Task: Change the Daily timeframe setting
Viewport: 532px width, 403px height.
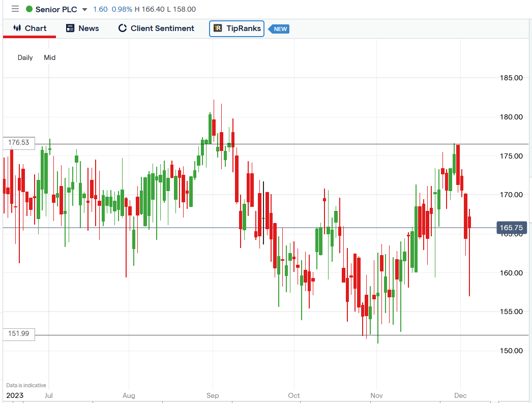Action: (25, 57)
